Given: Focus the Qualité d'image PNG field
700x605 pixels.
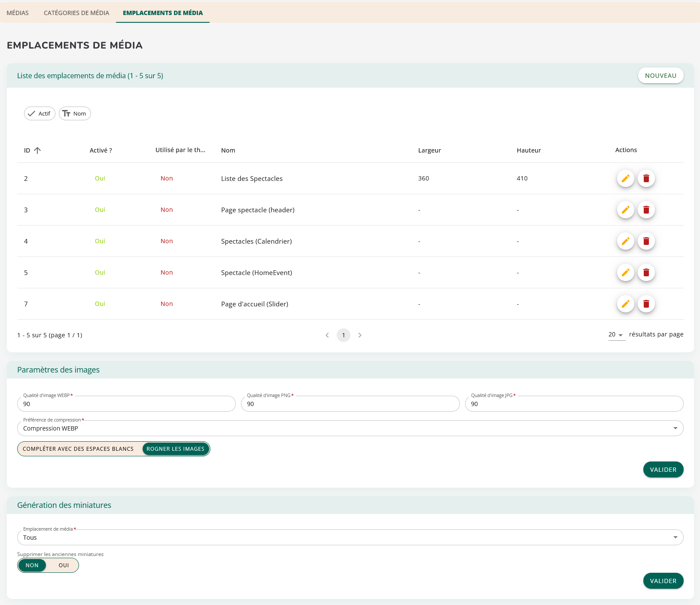Looking at the screenshot, I should point(350,404).
